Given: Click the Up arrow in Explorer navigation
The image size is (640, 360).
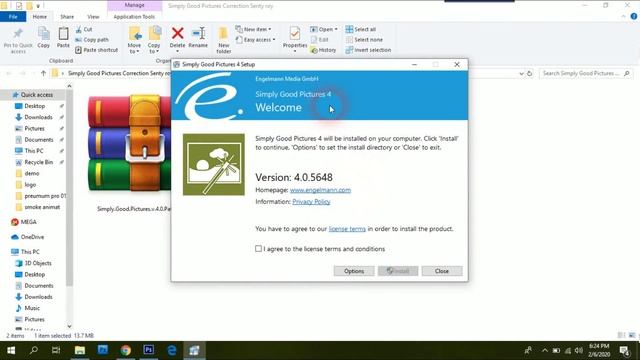Looking at the screenshot, I should point(43,73).
